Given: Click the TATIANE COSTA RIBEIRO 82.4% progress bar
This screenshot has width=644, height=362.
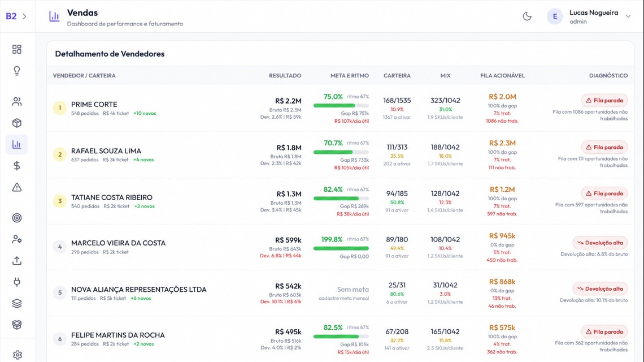Looking at the screenshot, I should (341, 199).
